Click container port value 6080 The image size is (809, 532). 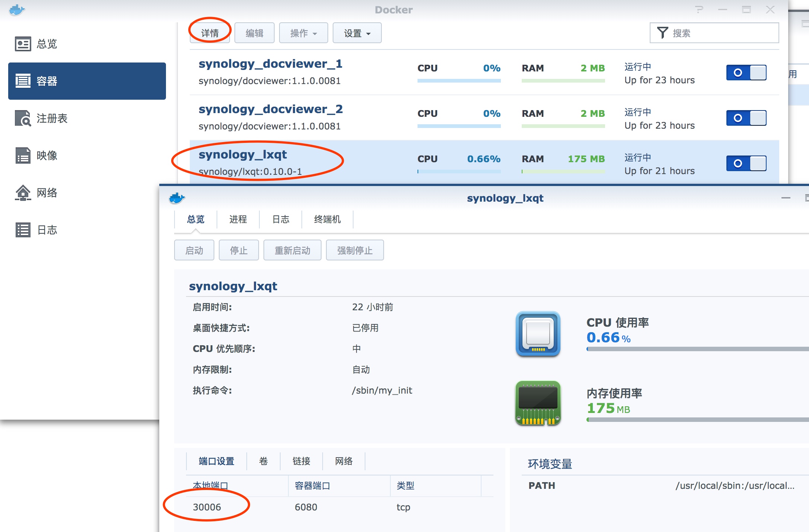coord(306,507)
